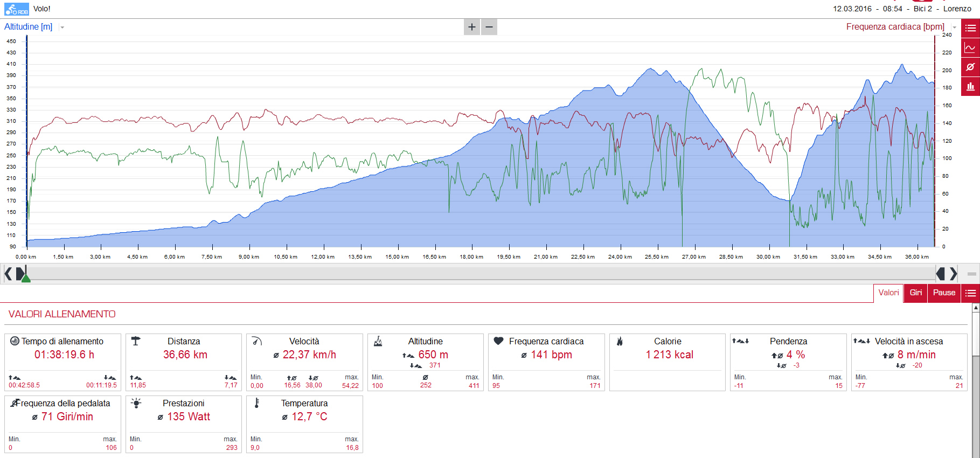This screenshot has height=458, width=980.
Task: Select the bar chart view icon
Action: click(970, 86)
